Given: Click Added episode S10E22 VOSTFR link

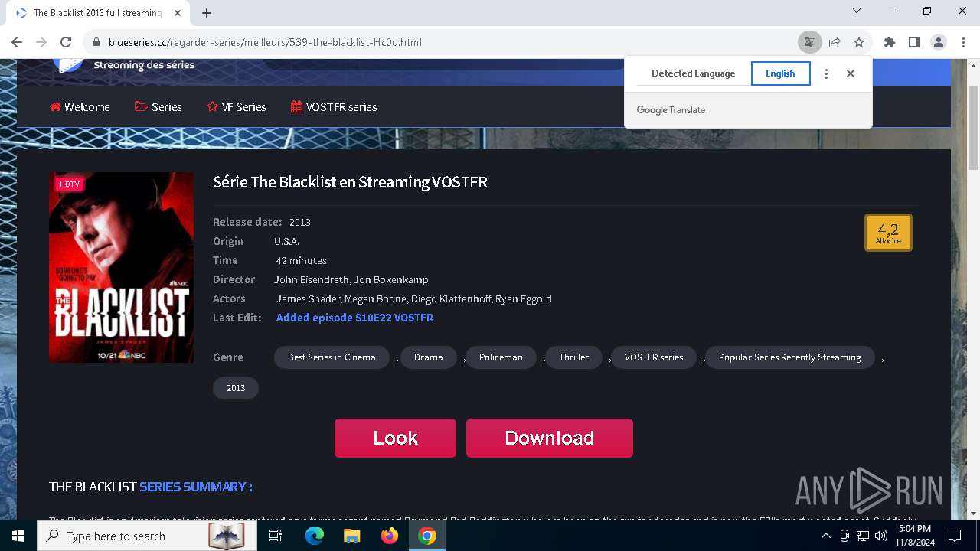Looking at the screenshot, I should 354,318.
